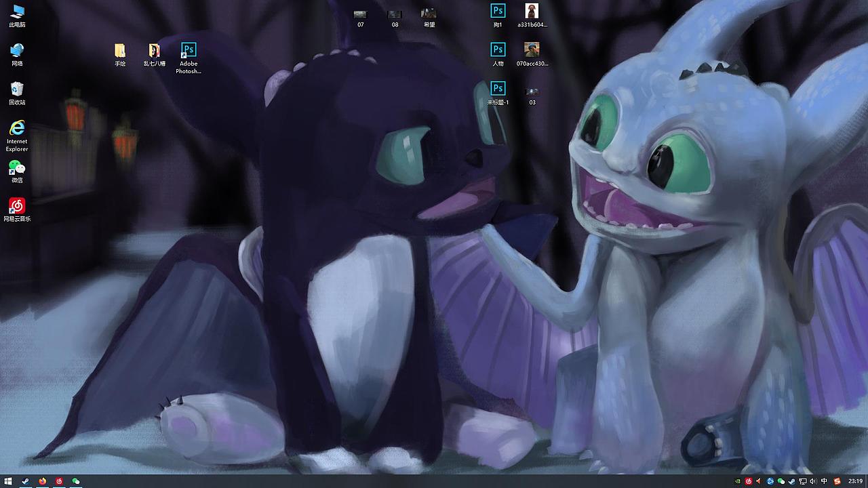Select the 微信 WeChat desktop shortcut
This screenshot has width=868, height=488.
tap(17, 171)
